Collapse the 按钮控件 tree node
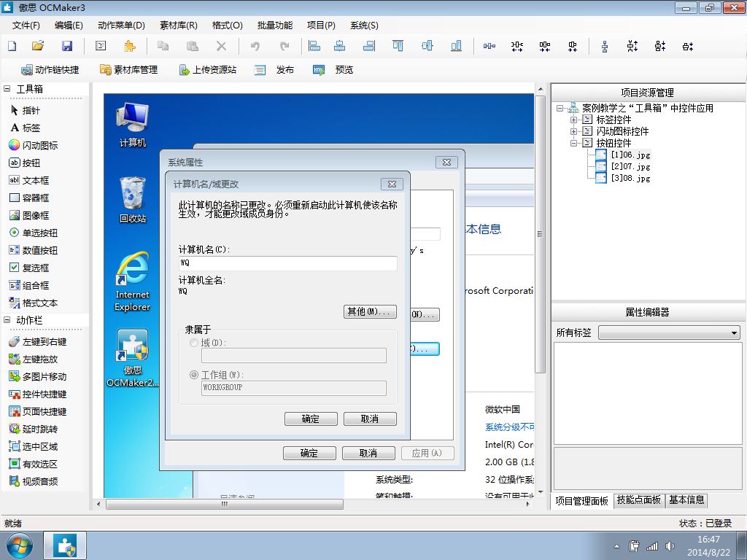Viewport: 747px width, 560px height. tap(573, 143)
